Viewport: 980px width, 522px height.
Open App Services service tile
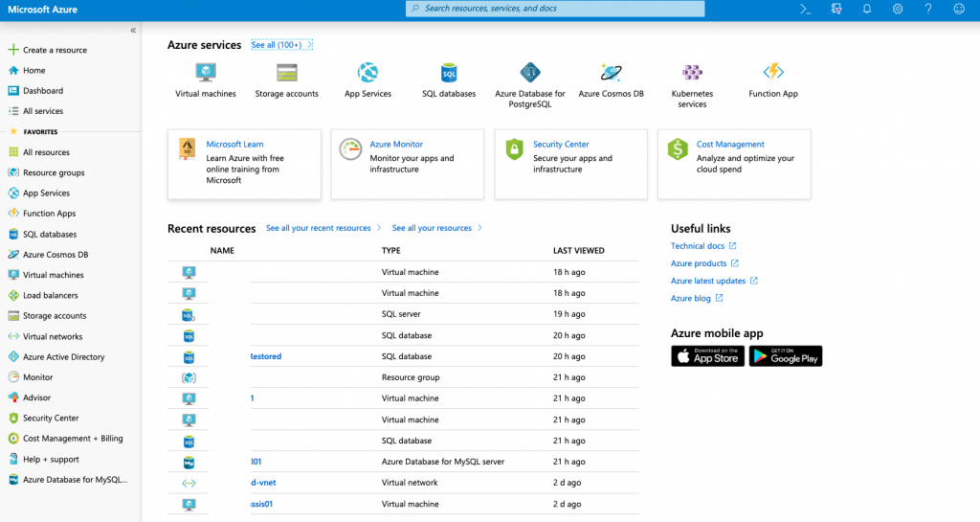(x=367, y=80)
